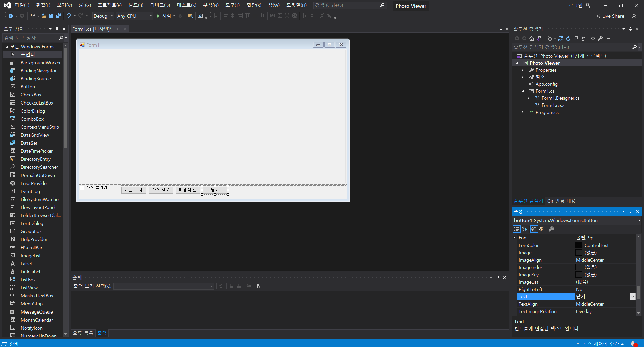The width and height of the screenshot is (644, 347).
Task: Refresh Solution Explorer
Action: tap(568, 38)
